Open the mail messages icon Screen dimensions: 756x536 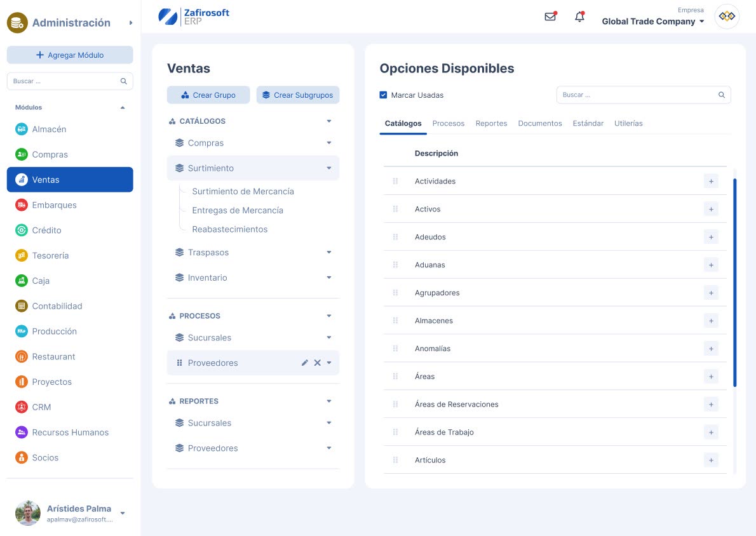[x=550, y=17]
